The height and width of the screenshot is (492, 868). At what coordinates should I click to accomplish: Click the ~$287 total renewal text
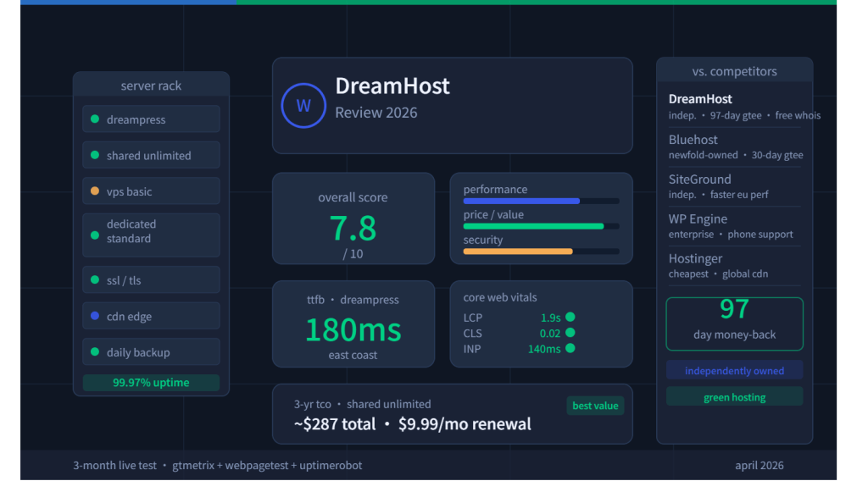pyautogui.click(x=413, y=424)
